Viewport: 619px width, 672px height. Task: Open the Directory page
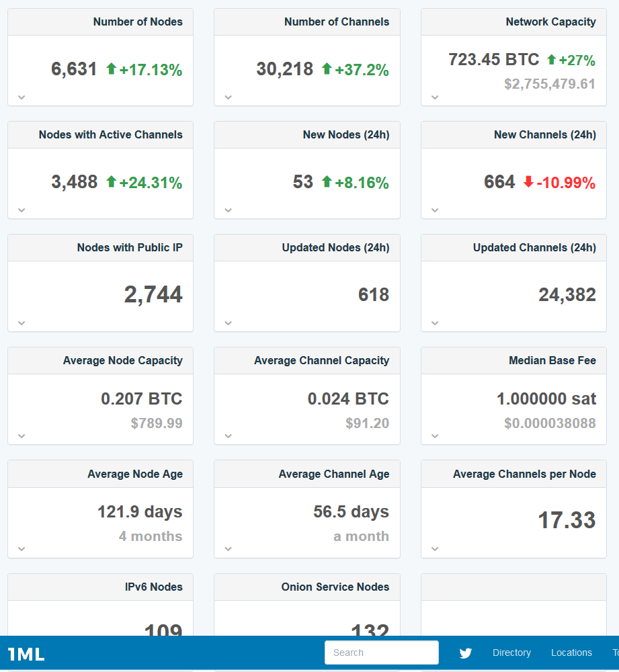(x=511, y=653)
